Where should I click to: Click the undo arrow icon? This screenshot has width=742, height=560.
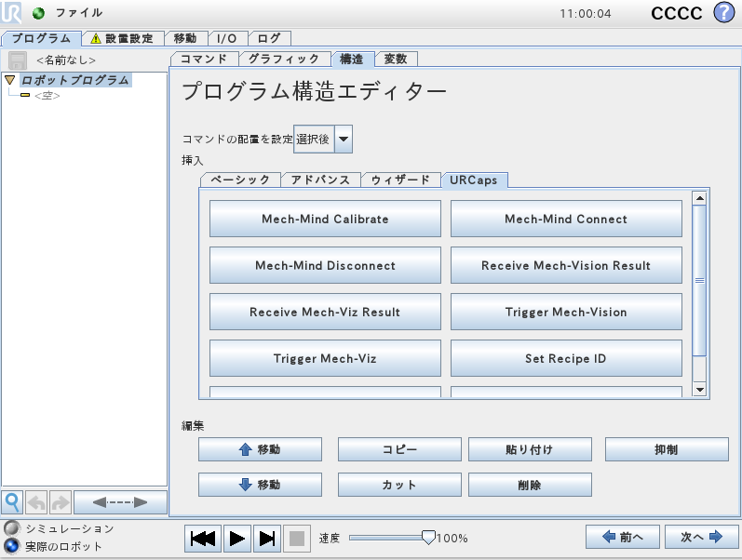click(36, 502)
